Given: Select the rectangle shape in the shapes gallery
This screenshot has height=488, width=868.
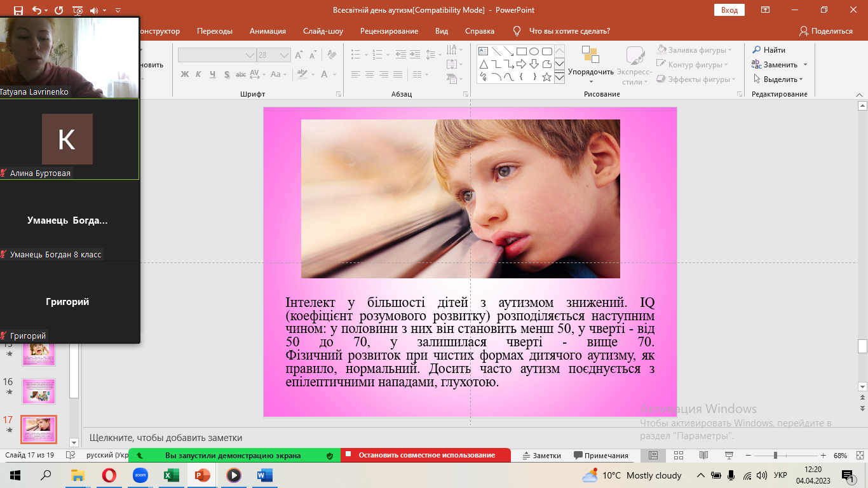Looking at the screenshot, I should point(521,51).
